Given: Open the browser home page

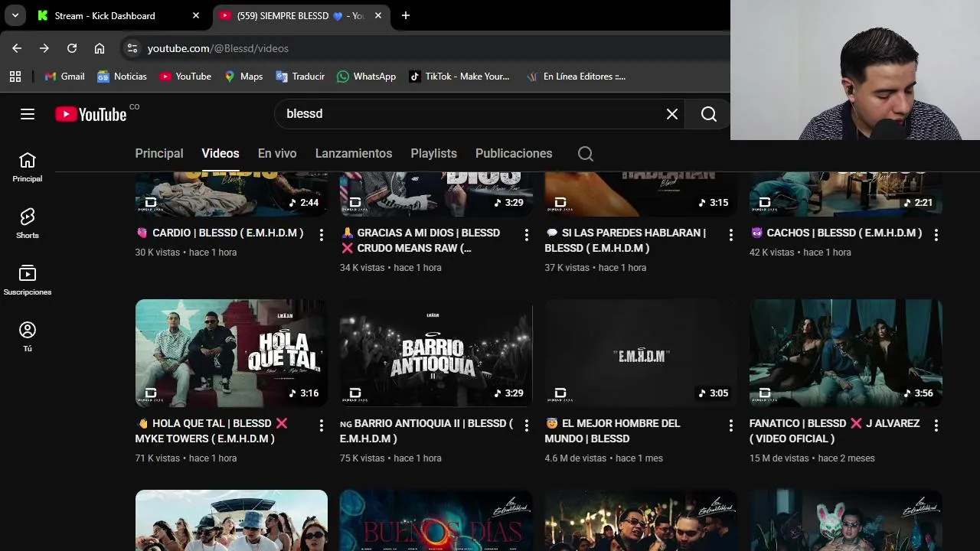Looking at the screenshot, I should click(100, 48).
